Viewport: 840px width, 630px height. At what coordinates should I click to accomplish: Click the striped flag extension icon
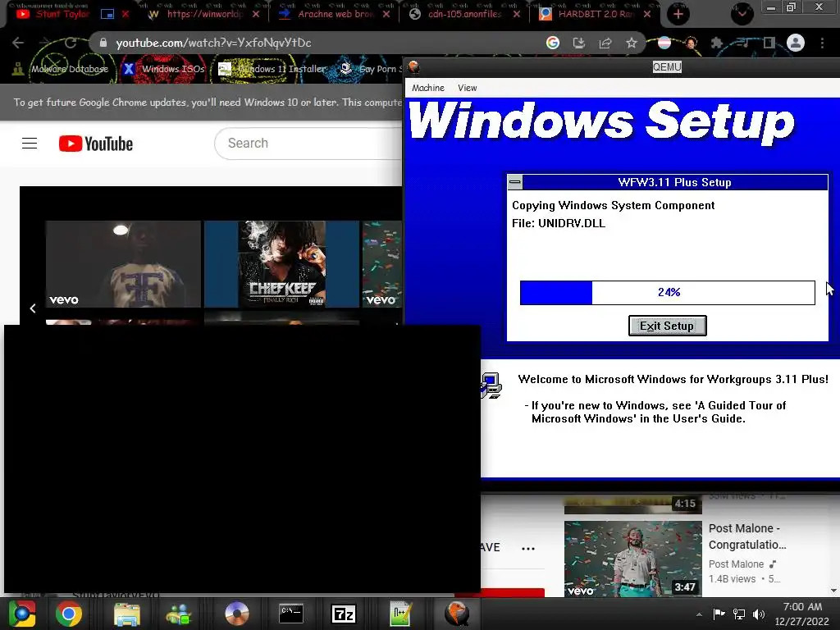[664, 43]
